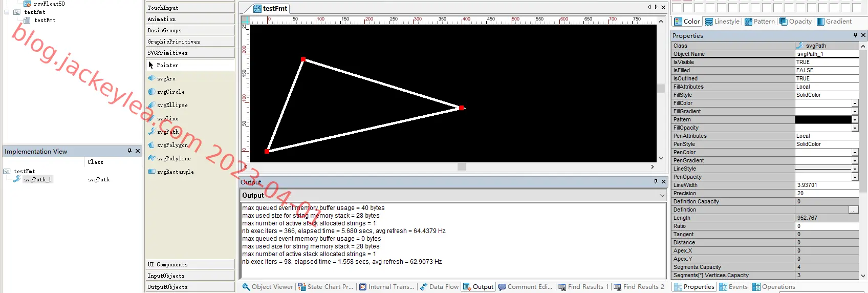Switch to the Events tab

click(x=733, y=287)
